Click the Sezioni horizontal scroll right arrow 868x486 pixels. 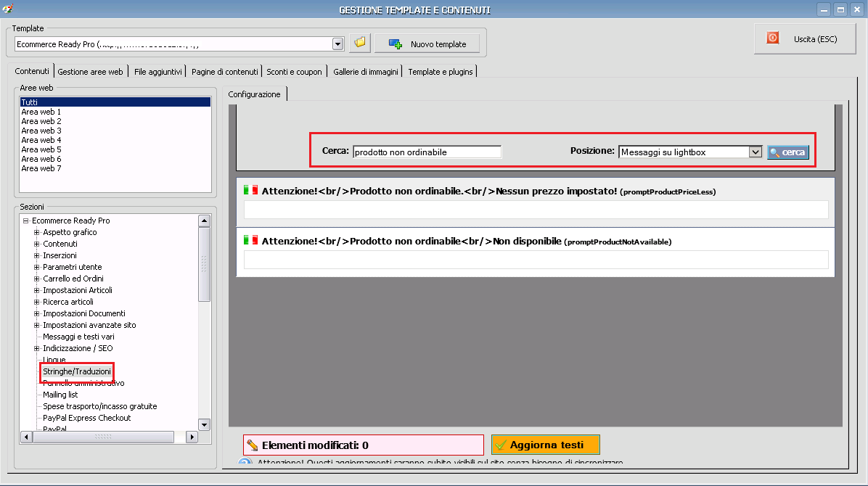point(192,437)
